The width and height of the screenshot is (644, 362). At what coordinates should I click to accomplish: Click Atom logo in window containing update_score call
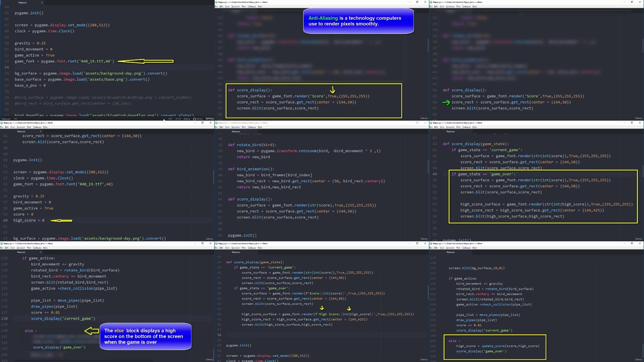(431, 243)
